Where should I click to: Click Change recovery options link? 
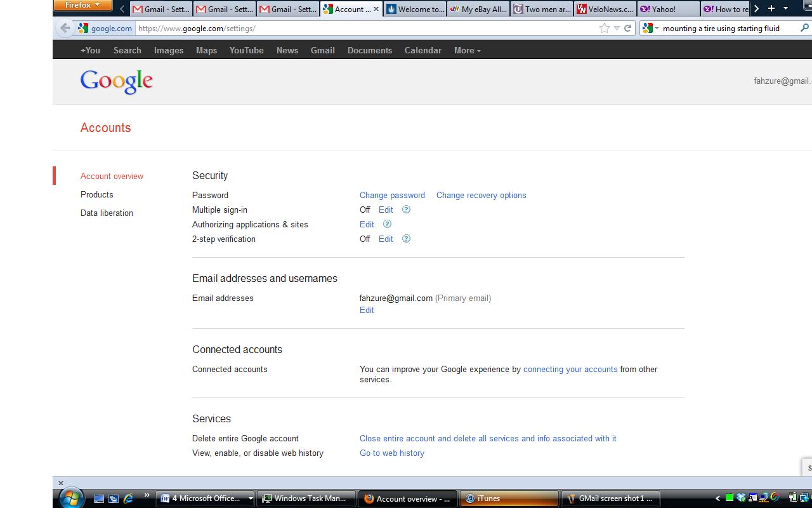click(x=481, y=195)
